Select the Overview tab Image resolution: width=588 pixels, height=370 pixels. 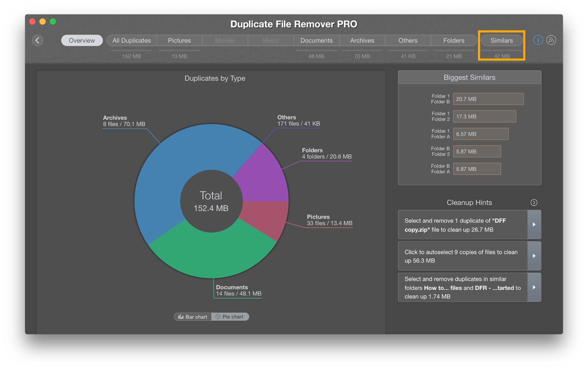pos(82,40)
